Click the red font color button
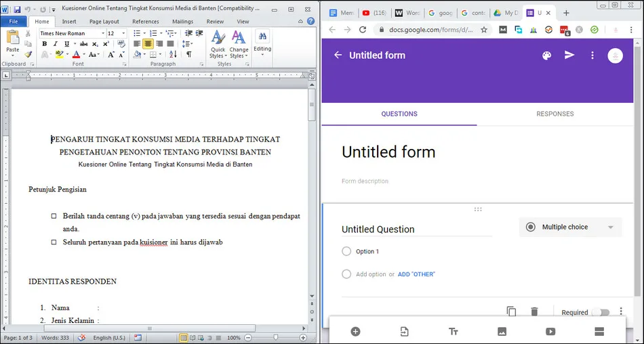The image size is (644, 344). 76,55
